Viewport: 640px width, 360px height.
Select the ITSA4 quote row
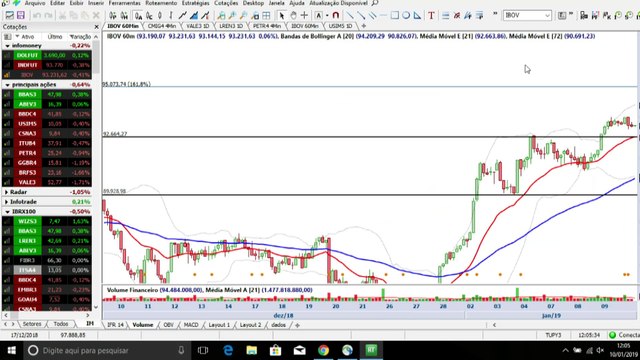coord(47,270)
